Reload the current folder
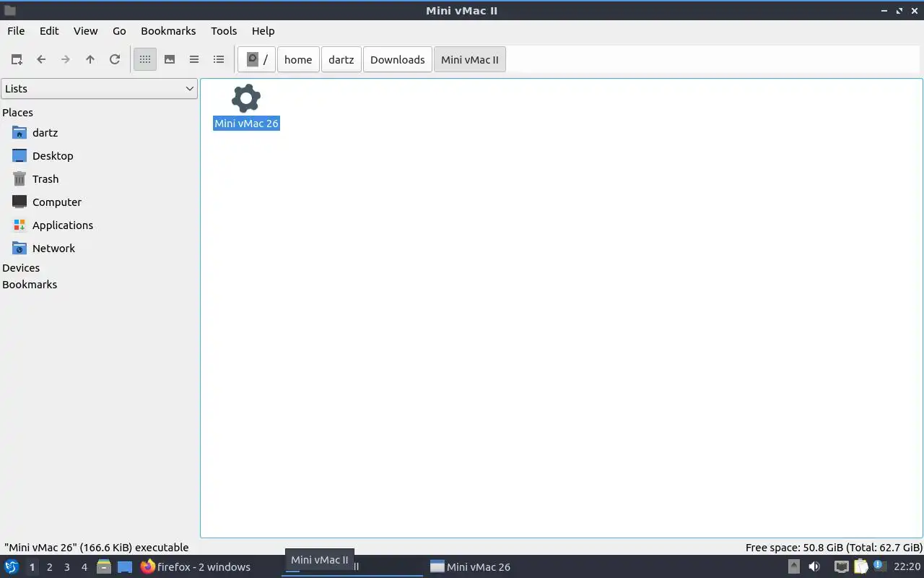 pyautogui.click(x=115, y=59)
